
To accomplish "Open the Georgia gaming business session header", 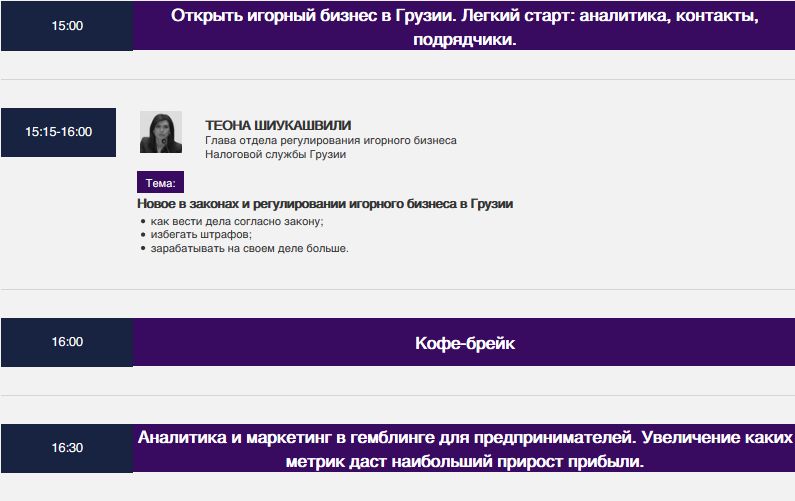I will (x=464, y=25).
